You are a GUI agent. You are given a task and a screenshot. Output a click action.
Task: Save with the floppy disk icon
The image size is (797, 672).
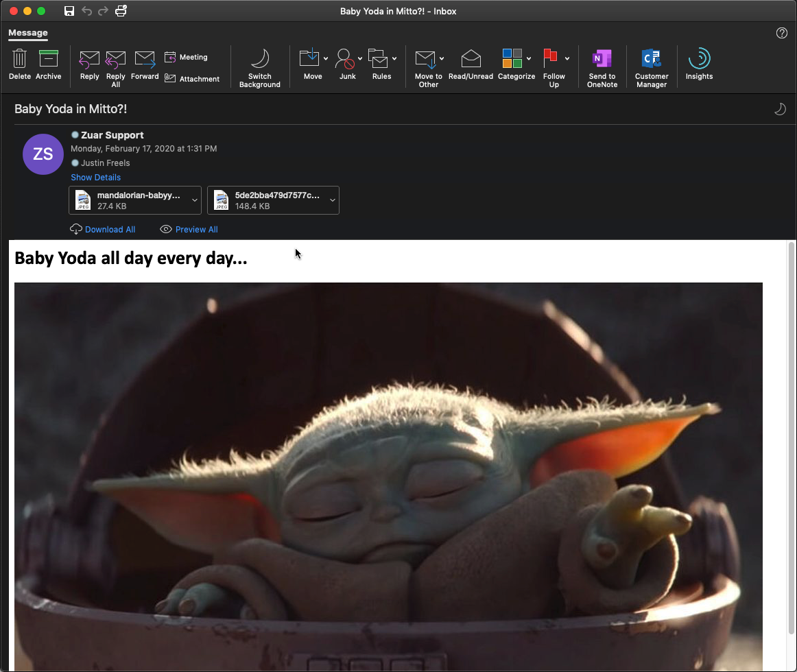point(69,11)
